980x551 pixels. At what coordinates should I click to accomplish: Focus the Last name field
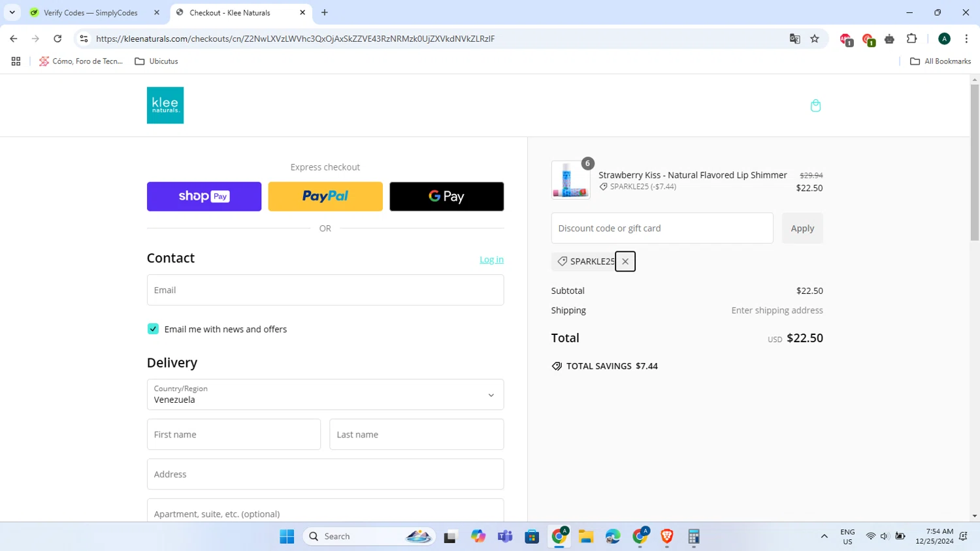tap(417, 434)
